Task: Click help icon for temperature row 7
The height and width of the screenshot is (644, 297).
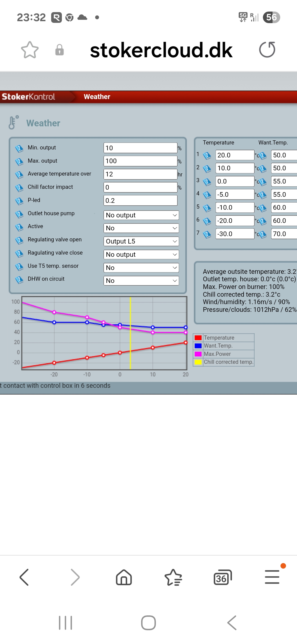Action: tap(207, 234)
